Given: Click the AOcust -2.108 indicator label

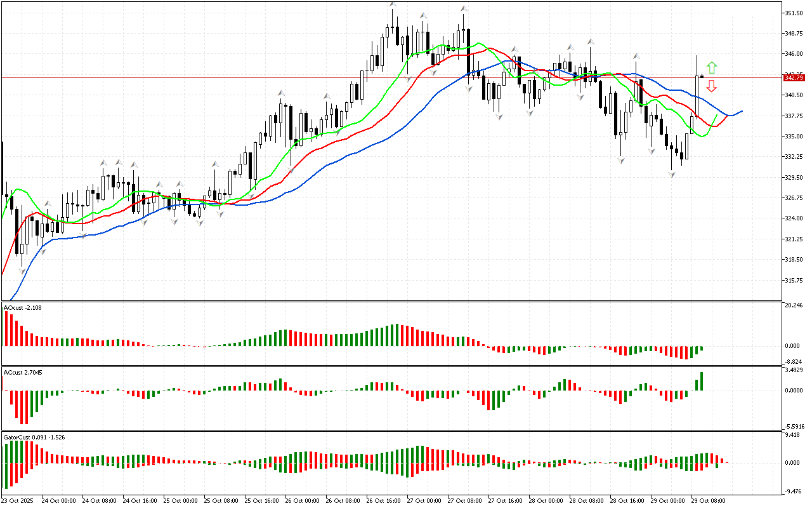Looking at the screenshot, I should 23,308.
